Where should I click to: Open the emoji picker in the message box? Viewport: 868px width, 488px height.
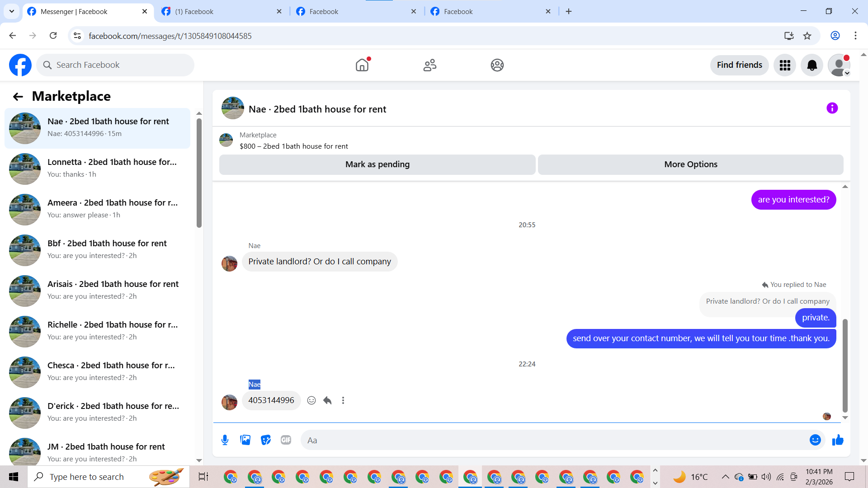click(815, 440)
